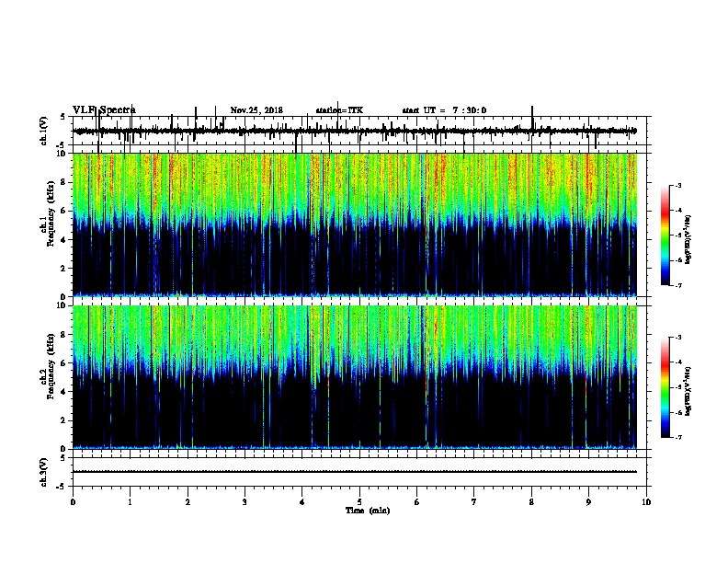Image resolution: width=728 pixels, height=563 pixels.
Task: Click time axis tick label "10"
Action: 646,501
